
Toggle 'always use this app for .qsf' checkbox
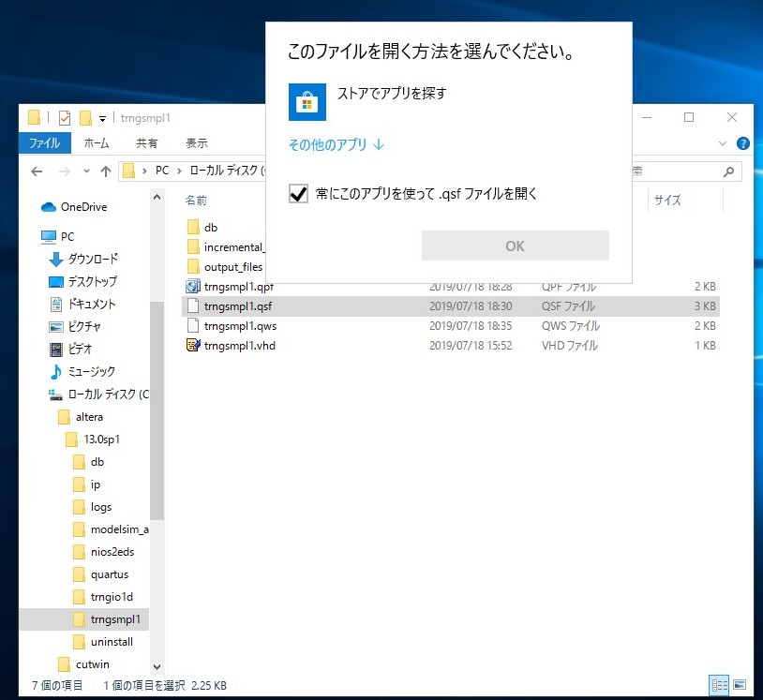[298, 194]
